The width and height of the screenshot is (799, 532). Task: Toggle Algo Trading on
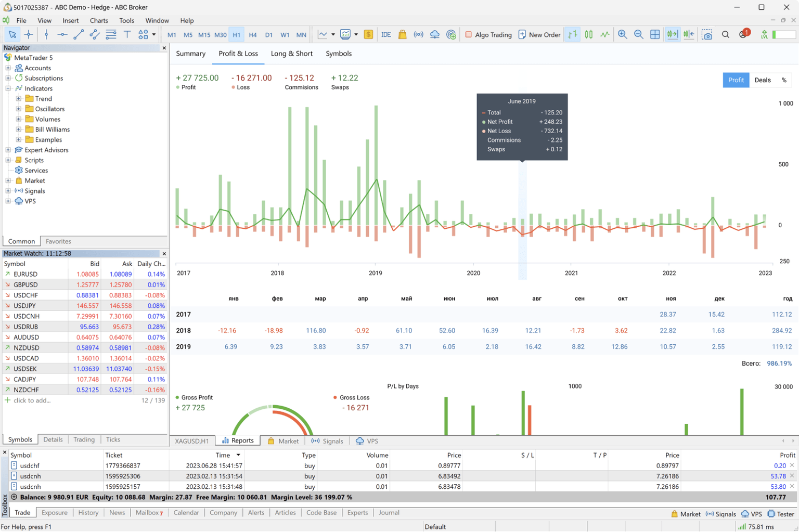click(488, 34)
